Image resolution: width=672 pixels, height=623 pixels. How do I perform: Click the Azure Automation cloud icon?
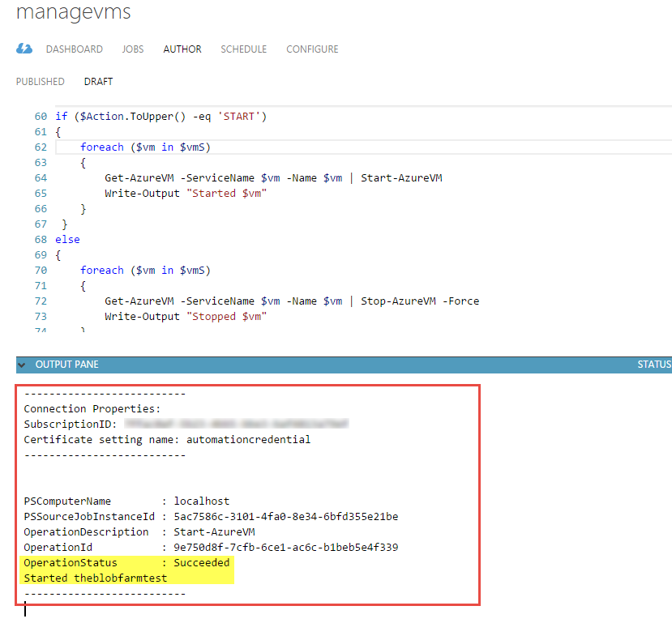[24, 49]
